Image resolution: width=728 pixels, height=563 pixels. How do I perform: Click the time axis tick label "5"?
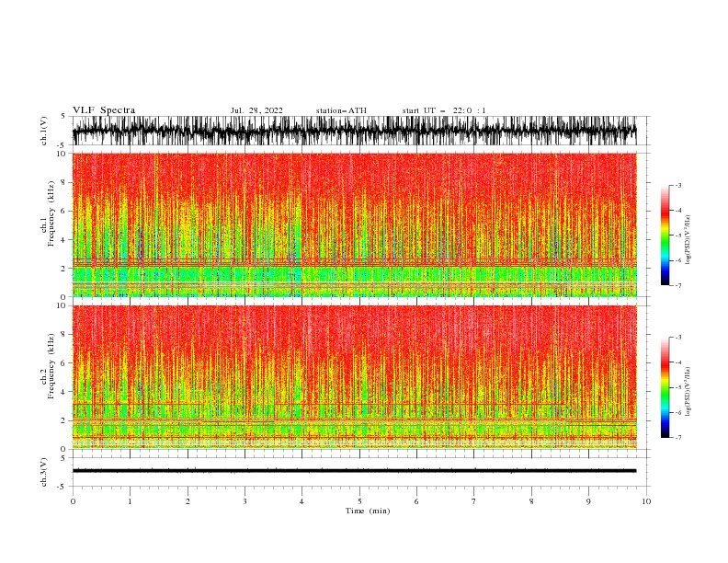tap(359, 501)
